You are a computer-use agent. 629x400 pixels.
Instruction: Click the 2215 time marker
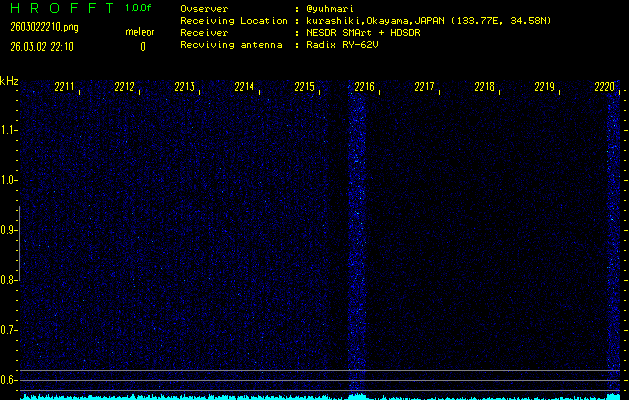pos(305,88)
